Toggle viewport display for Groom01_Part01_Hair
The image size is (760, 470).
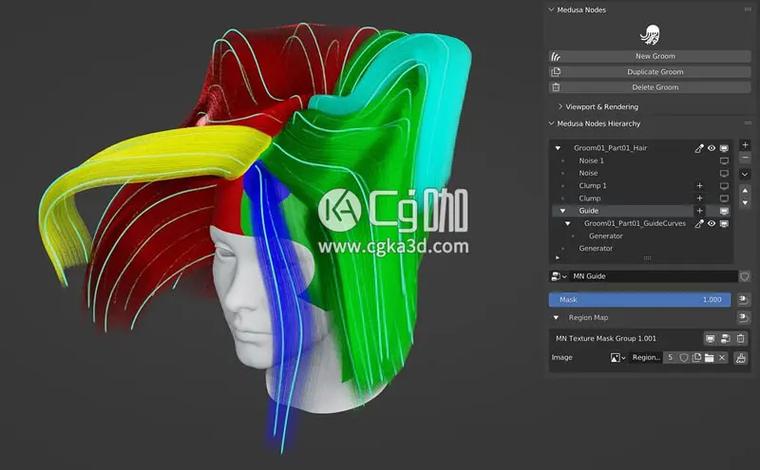[x=724, y=148]
